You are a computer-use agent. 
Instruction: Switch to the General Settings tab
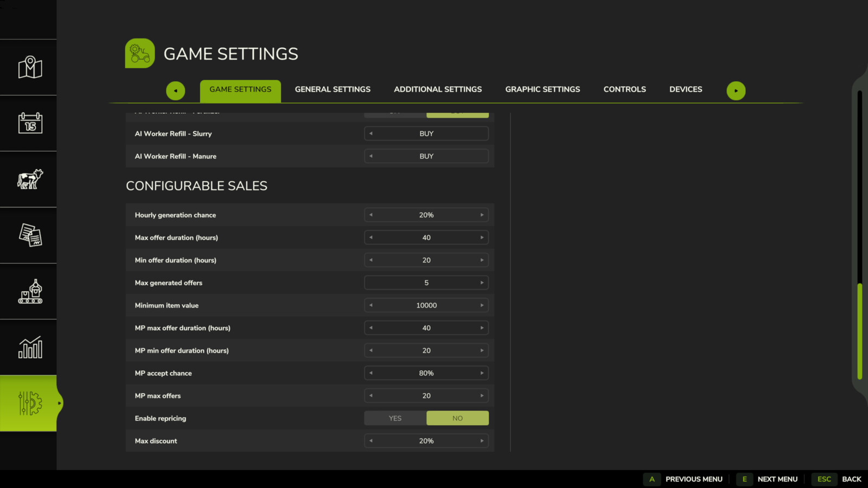(x=333, y=89)
